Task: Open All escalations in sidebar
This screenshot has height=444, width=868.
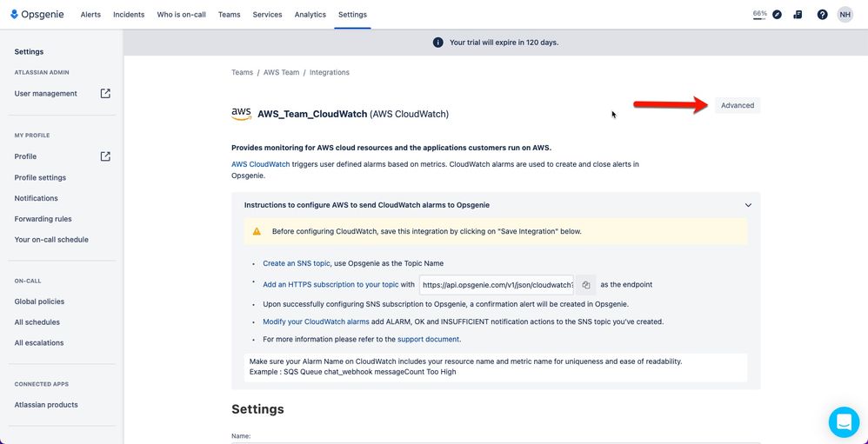Action: coord(39,343)
